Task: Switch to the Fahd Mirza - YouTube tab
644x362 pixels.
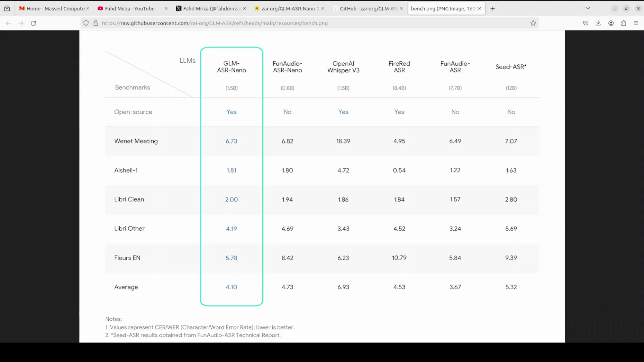Action: click(x=129, y=8)
